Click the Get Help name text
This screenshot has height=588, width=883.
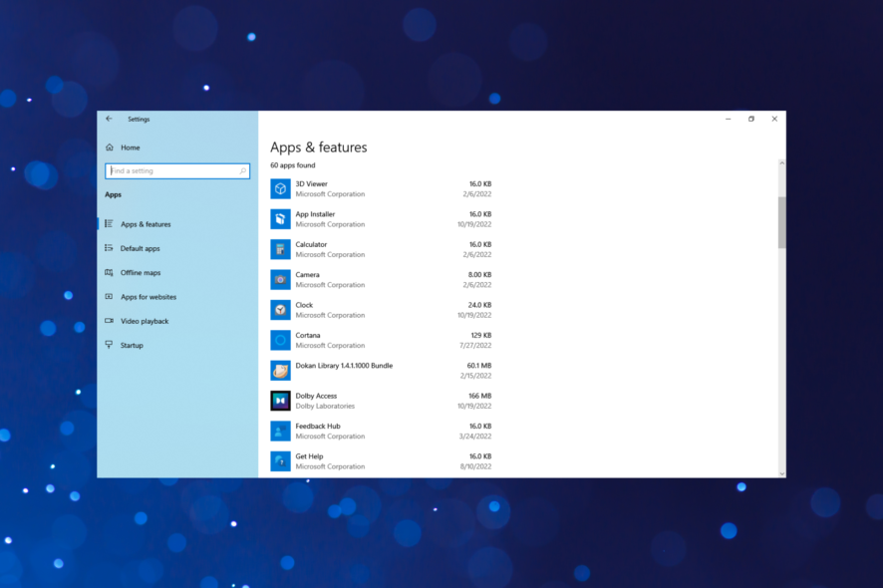pyautogui.click(x=309, y=456)
